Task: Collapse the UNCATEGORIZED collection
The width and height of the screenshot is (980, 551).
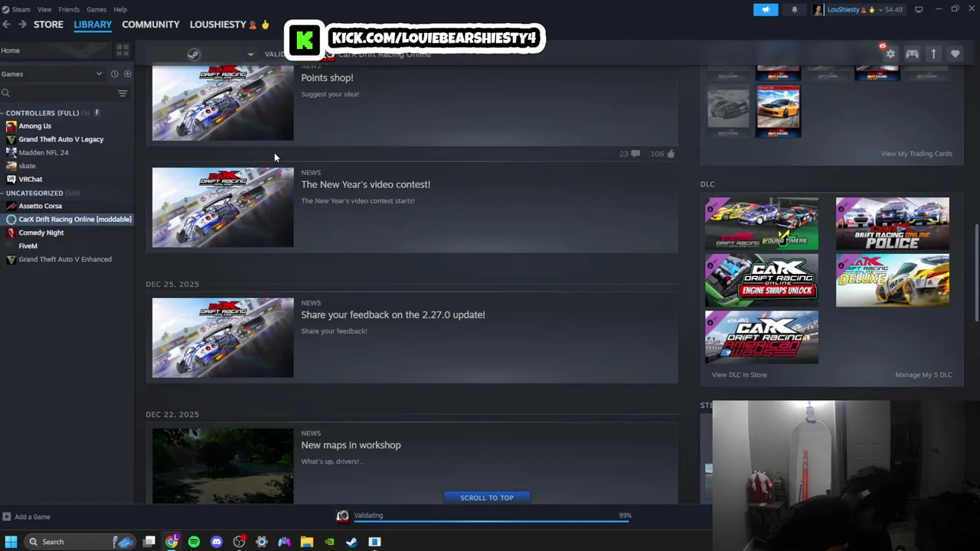Action: click(x=2, y=193)
